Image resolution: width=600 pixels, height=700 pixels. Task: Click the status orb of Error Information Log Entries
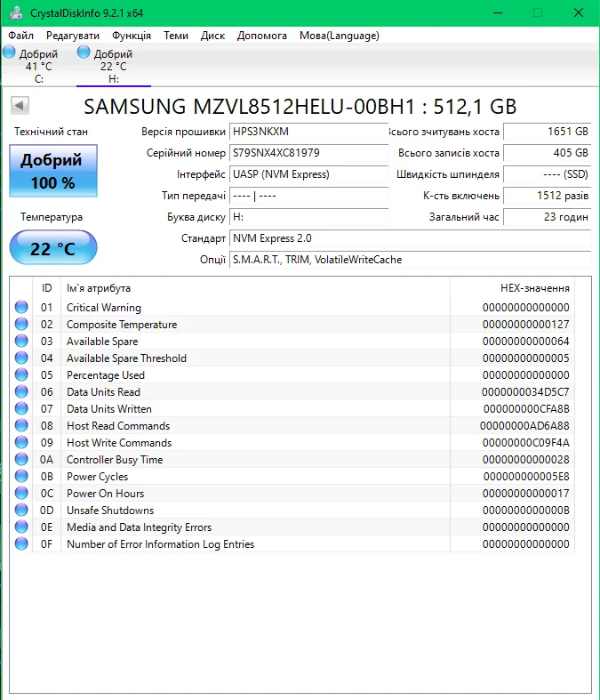(21, 544)
